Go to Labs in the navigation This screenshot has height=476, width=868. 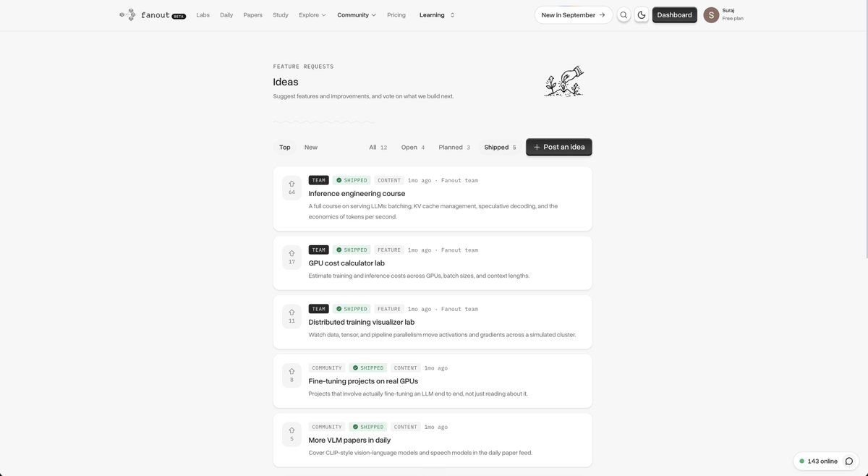(x=203, y=14)
